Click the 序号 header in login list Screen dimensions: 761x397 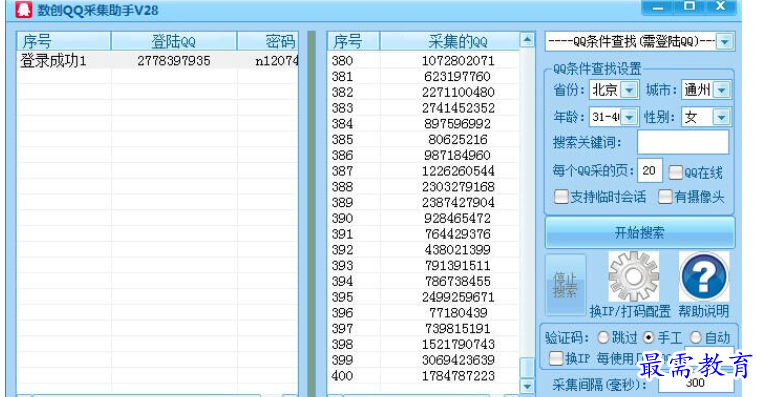[x=64, y=42]
